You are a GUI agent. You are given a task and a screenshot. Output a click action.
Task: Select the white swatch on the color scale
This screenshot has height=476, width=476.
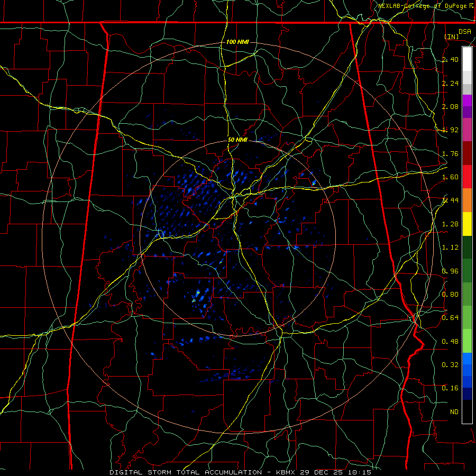(467, 59)
